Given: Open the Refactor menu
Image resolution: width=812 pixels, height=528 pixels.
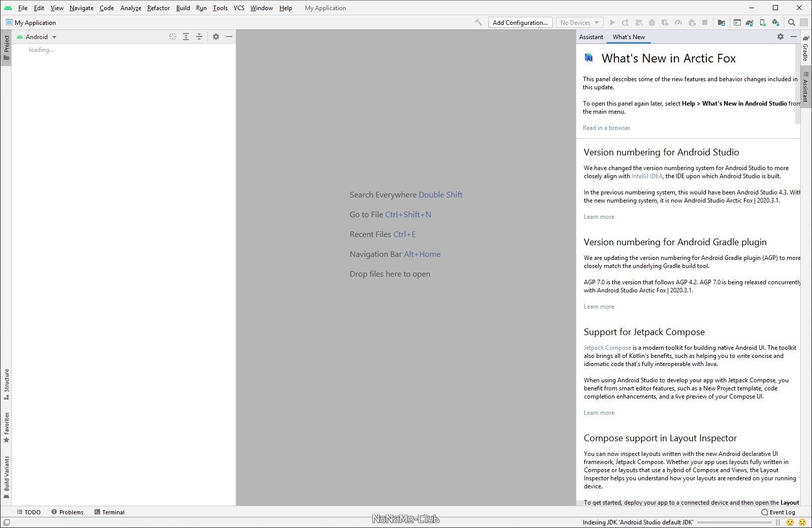Looking at the screenshot, I should (x=159, y=8).
